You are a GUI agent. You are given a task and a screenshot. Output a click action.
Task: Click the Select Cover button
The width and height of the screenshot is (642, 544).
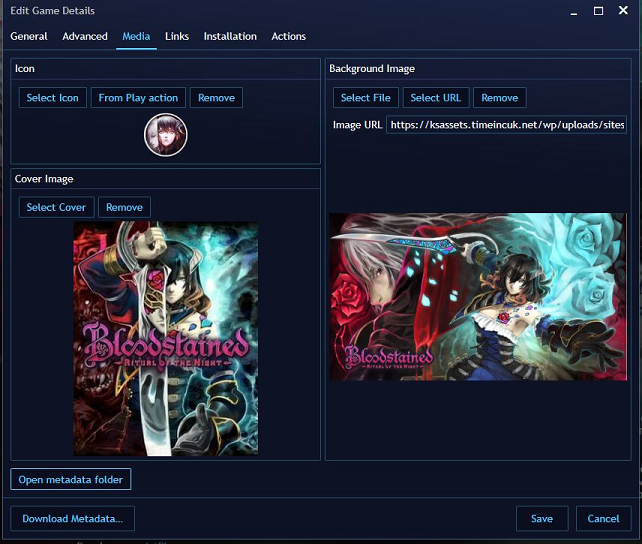57,207
